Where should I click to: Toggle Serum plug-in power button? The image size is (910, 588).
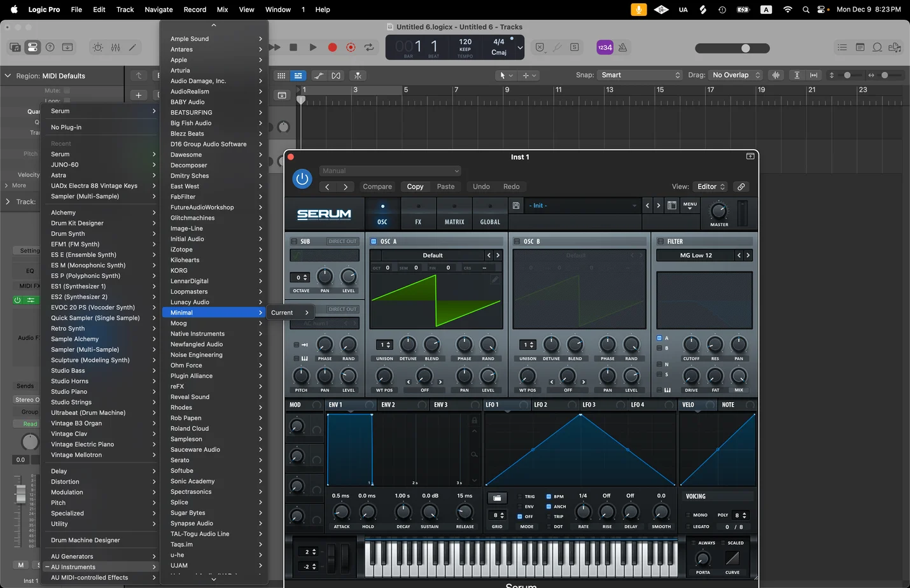tap(302, 179)
